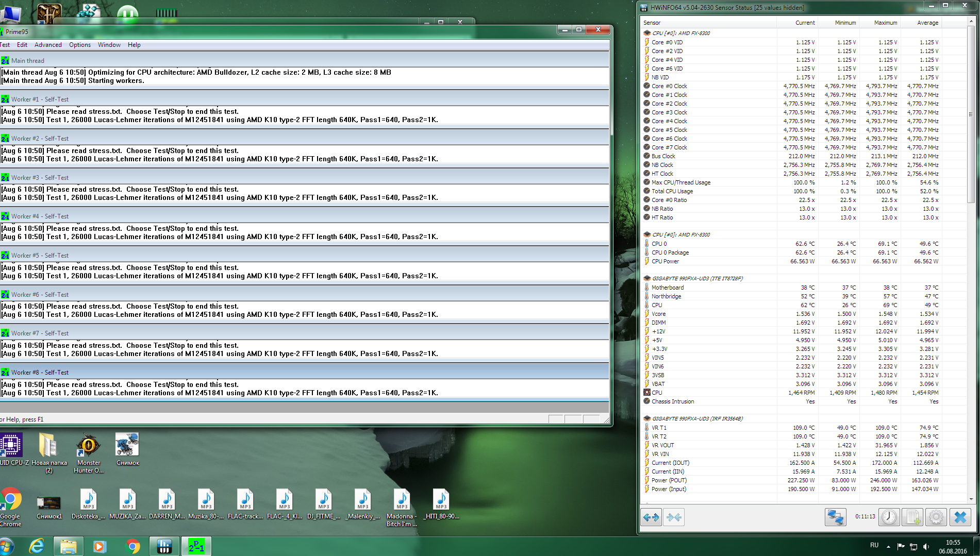Open the Advanced menu in Prime95

click(x=48, y=45)
